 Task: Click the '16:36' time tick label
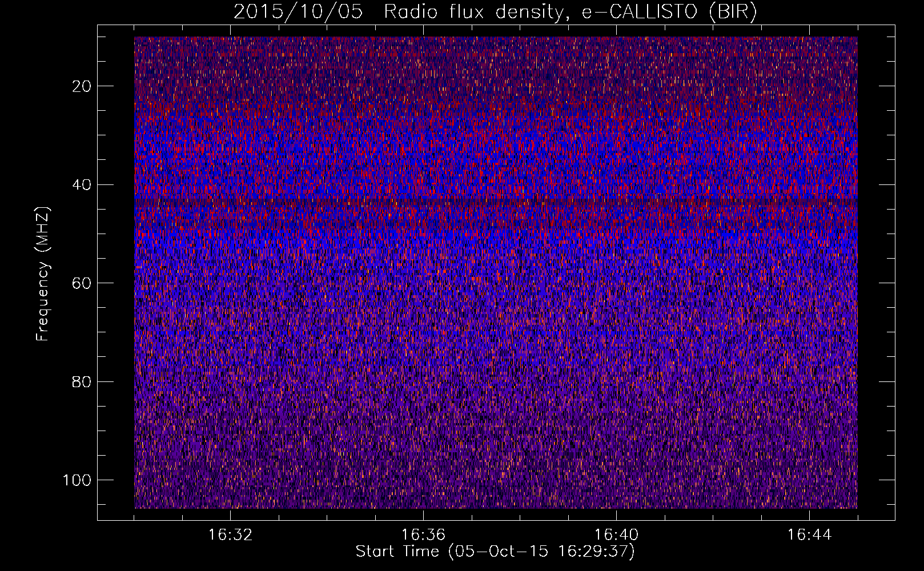point(423,535)
